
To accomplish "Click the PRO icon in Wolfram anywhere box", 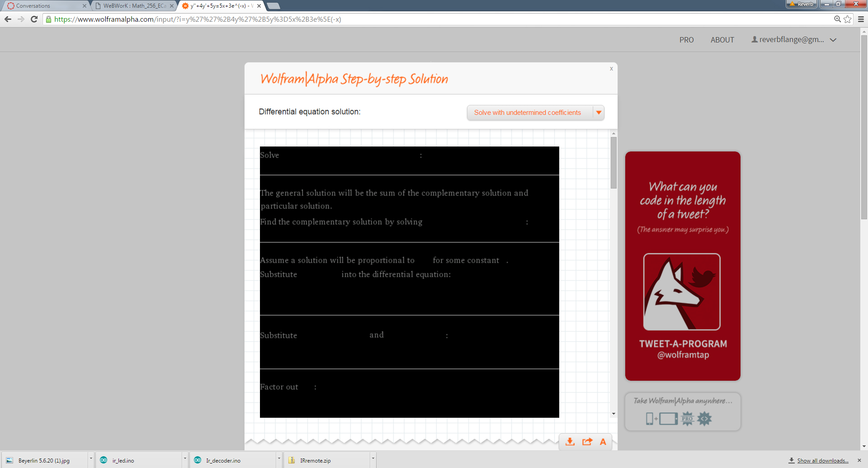I will pyautogui.click(x=687, y=419).
